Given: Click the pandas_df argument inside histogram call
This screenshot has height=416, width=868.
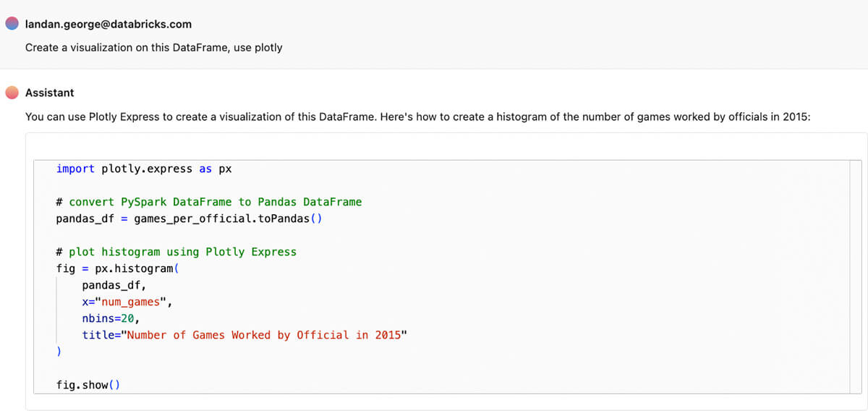Looking at the screenshot, I should (114, 285).
